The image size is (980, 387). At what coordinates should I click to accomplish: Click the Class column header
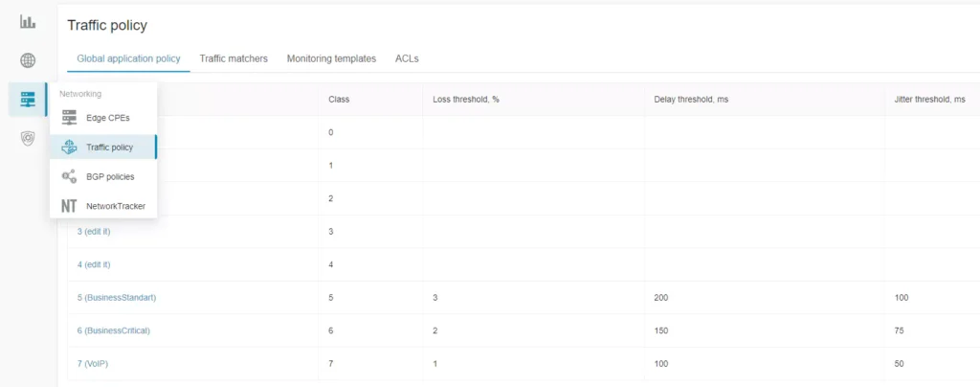point(339,100)
